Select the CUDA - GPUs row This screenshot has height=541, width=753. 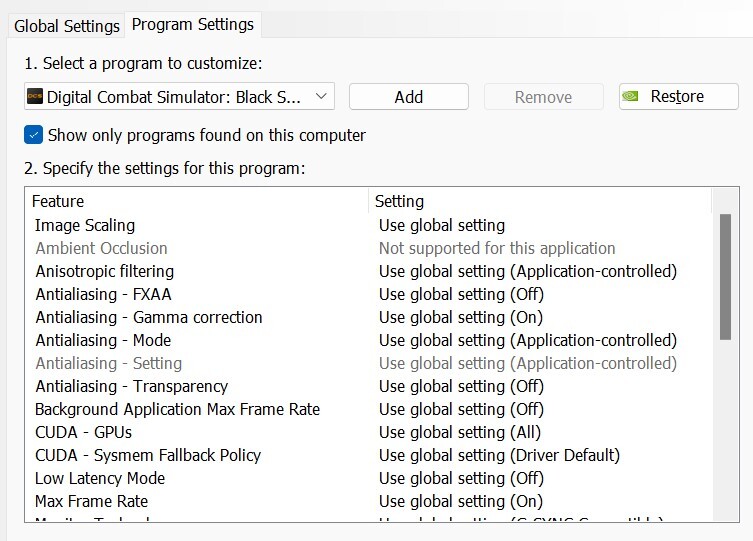tap(369, 433)
